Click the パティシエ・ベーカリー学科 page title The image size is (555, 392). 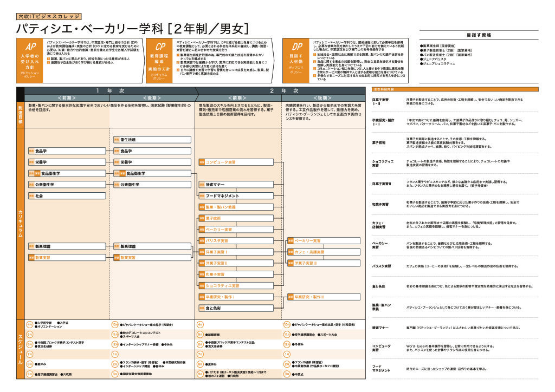click(x=132, y=29)
